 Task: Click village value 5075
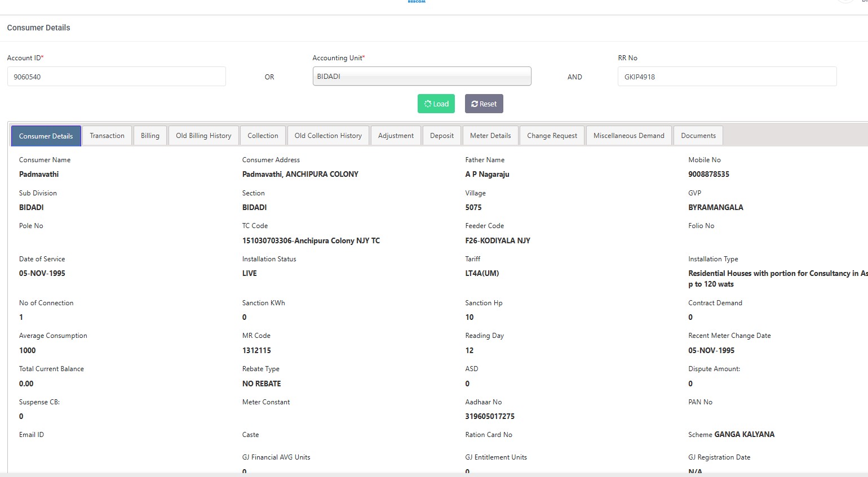(x=473, y=207)
